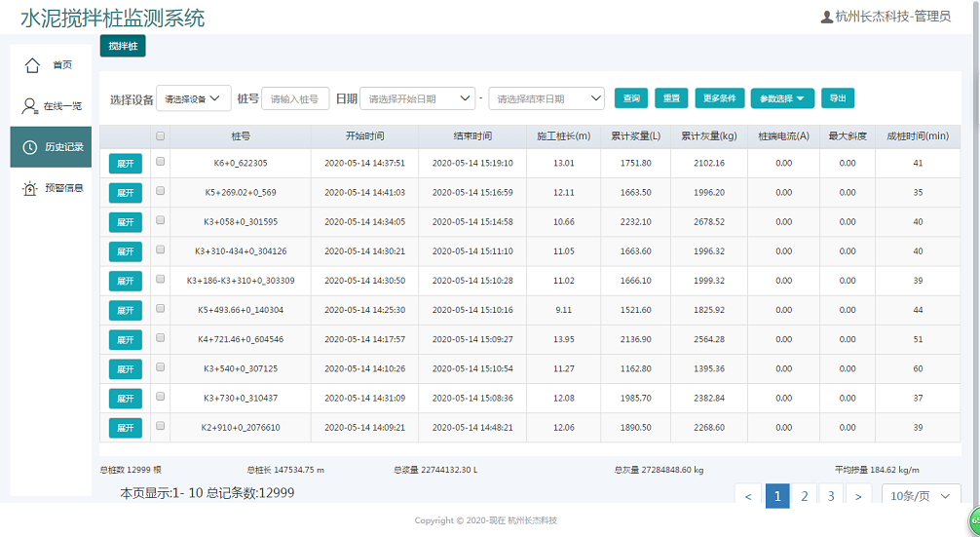Screen dimensions: 980x537
Task: Open the 10条/页 page size dropdown
Action: (921, 496)
